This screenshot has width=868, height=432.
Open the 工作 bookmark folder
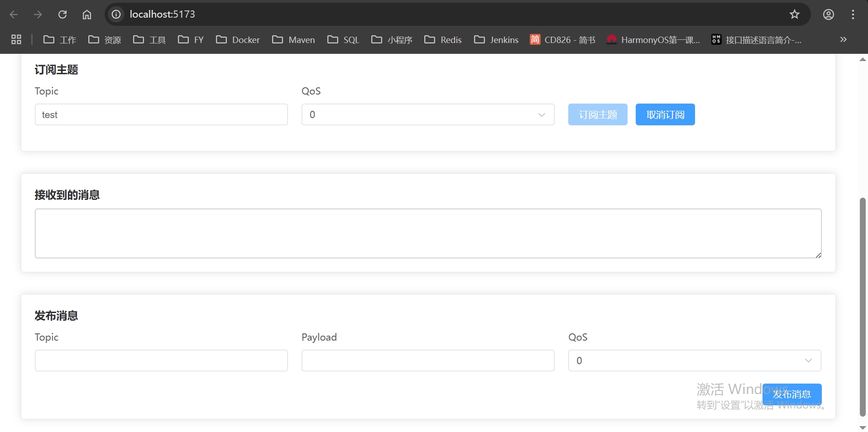pyautogui.click(x=59, y=40)
